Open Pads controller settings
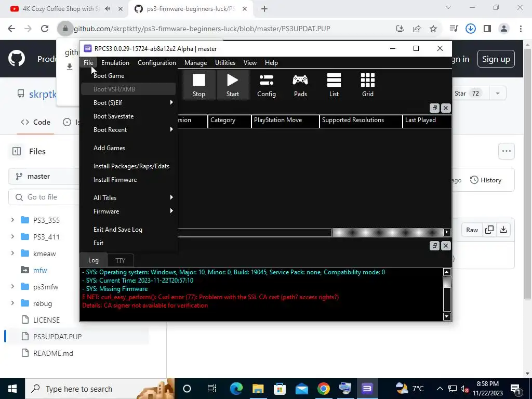Screen dimensions: 532x399 point(300,85)
